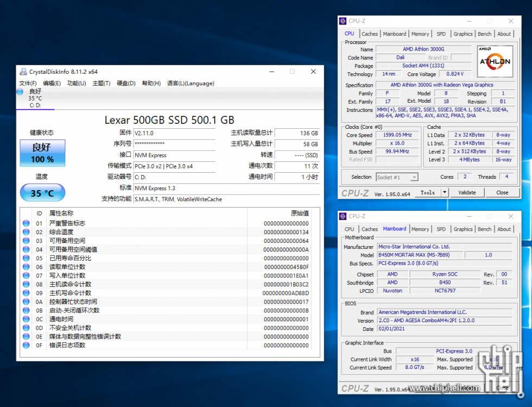
Task: Click the AMD Athlon processor logo
Action: [x=495, y=61]
